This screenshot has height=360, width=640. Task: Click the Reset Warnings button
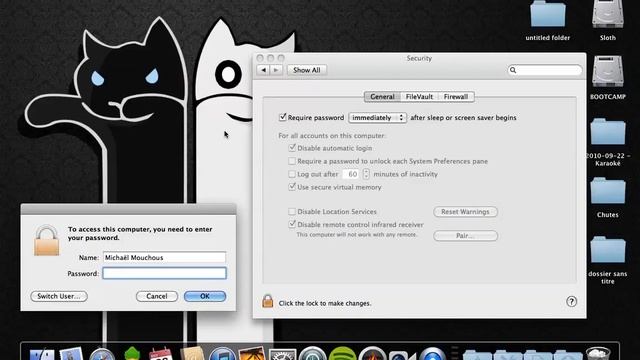pos(465,212)
